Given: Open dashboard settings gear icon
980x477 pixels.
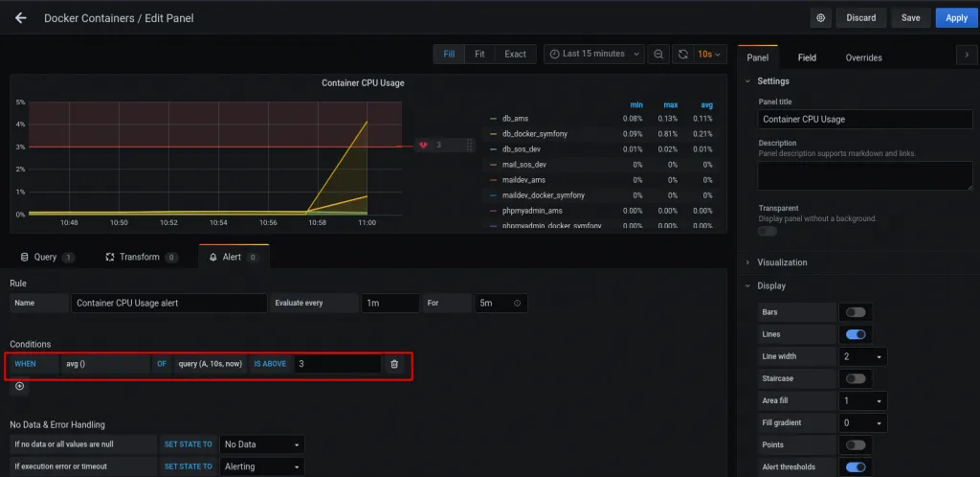Looking at the screenshot, I should pos(820,18).
